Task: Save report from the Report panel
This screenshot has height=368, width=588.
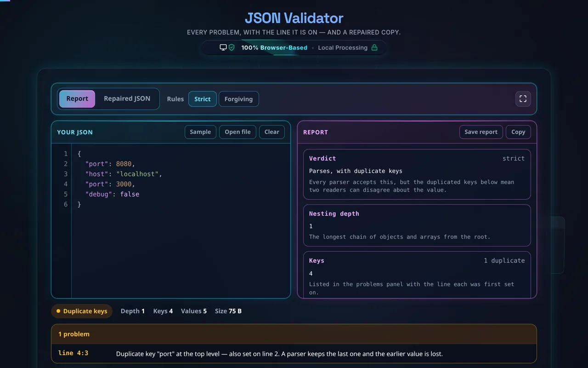Action: pyautogui.click(x=481, y=132)
